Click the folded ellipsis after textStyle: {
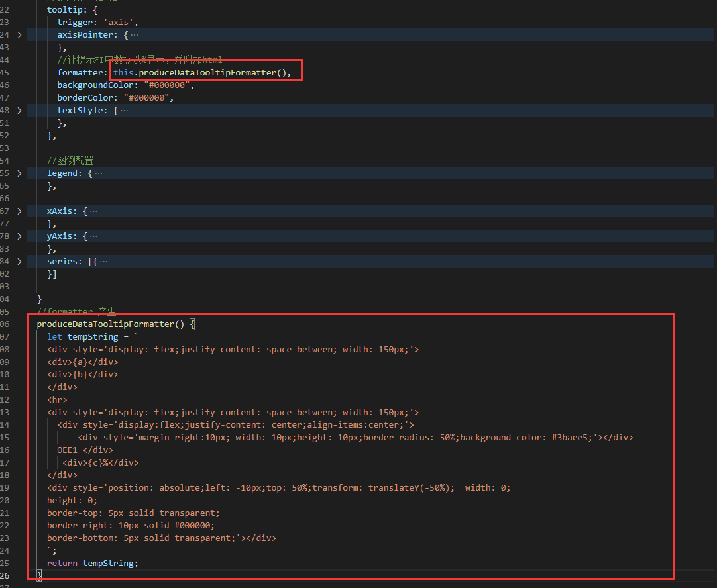This screenshot has width=717, height=588. (x=125, y=110)
